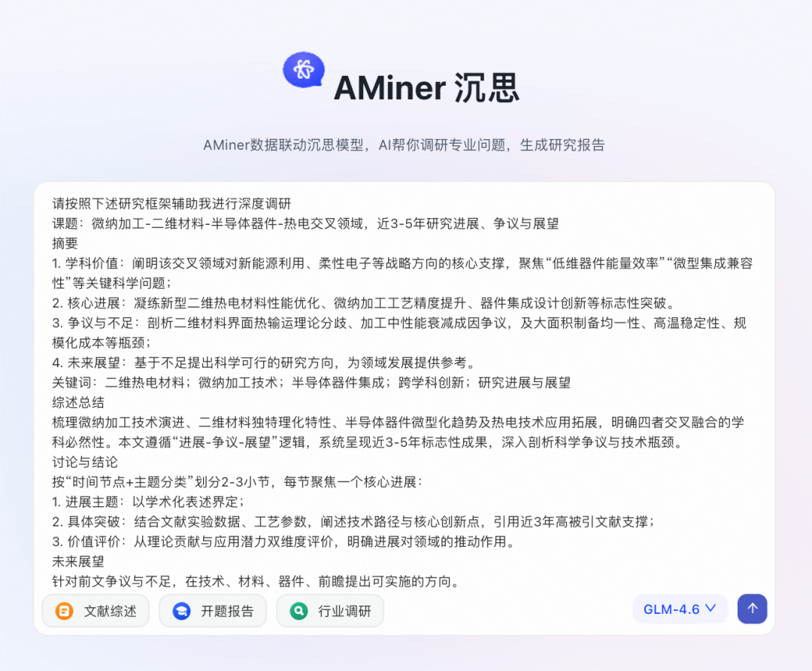Image resolution: width=812 pixels, height=671 pixels.
Task: Open the GLM-4.6 model selector dropdown
Action: point(679,609)
